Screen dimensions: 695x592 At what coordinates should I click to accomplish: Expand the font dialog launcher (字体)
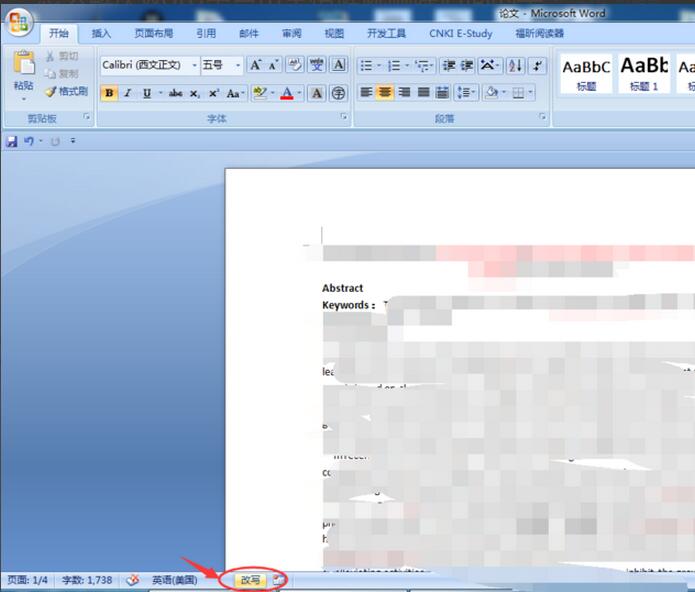tap(345, 118)
